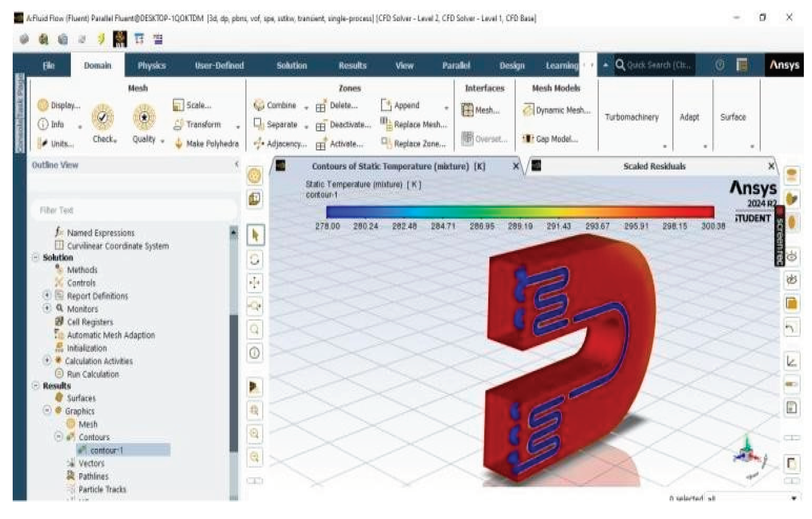Click the Mesh interfaces icon

click(467, 110)
